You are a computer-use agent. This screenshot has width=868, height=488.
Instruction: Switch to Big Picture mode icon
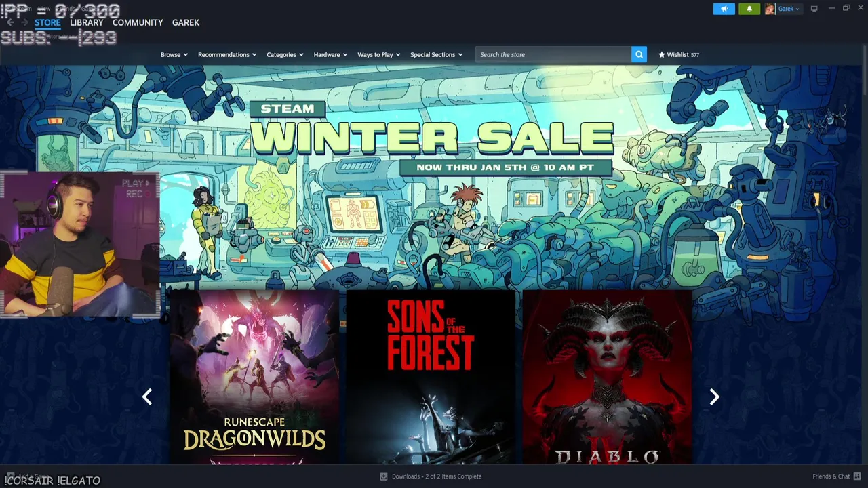(x=814, y=9)
